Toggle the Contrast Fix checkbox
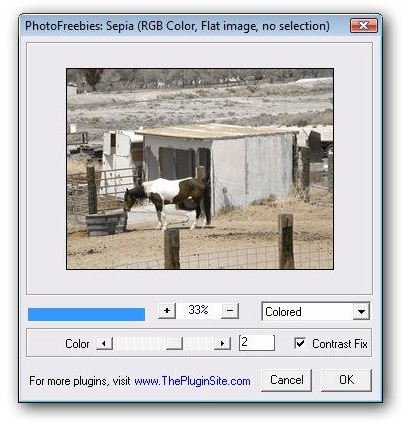Image resolution: width=408 pixels, height=424 pixels. point(300,343)
